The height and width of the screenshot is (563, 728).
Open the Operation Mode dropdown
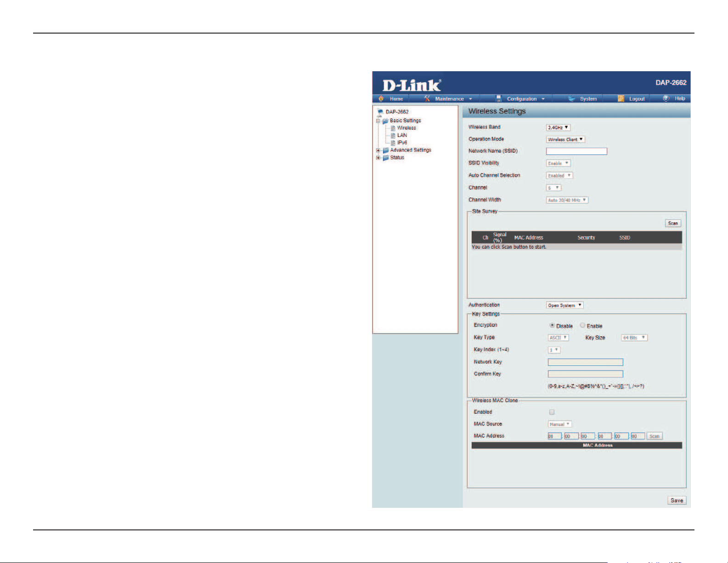click(x=565, y=139)
